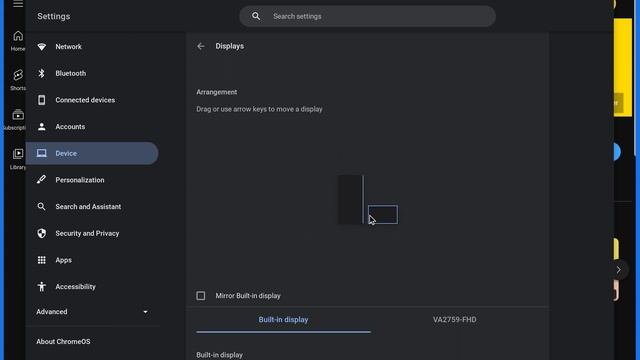Click the Search and Assistant magnifier icon
This screenshot has height=360, width=640.
[41, 207]
